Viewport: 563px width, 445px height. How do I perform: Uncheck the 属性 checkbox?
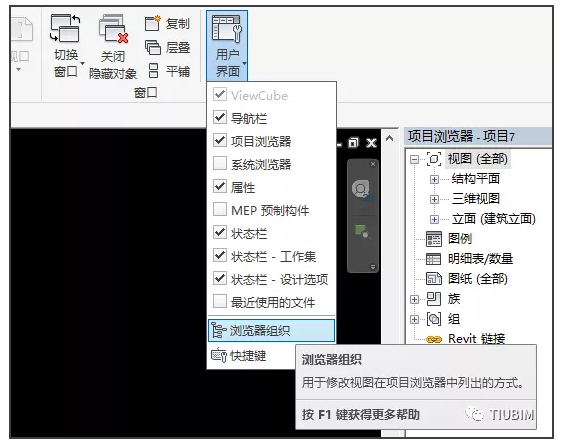(220, 186)
